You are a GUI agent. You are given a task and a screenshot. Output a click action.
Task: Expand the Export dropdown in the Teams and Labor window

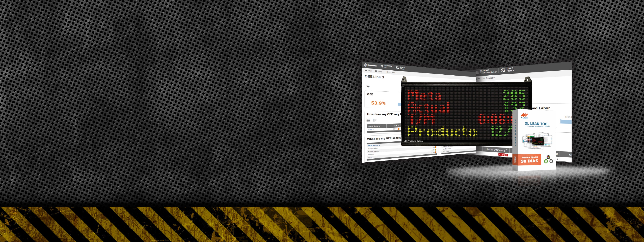coord(489,78)
